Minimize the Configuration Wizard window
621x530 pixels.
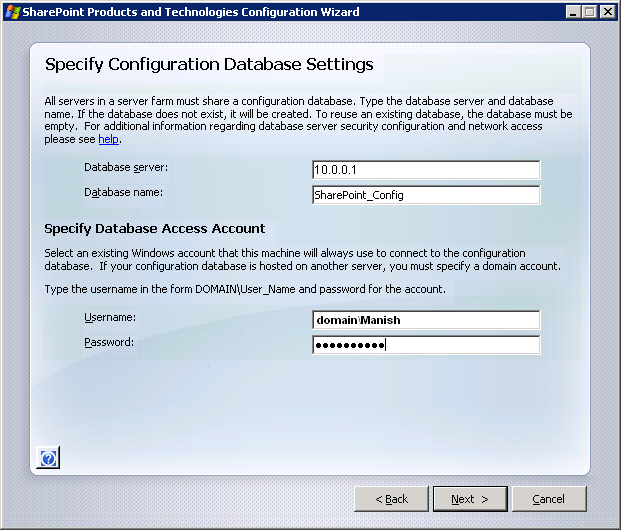573,12
